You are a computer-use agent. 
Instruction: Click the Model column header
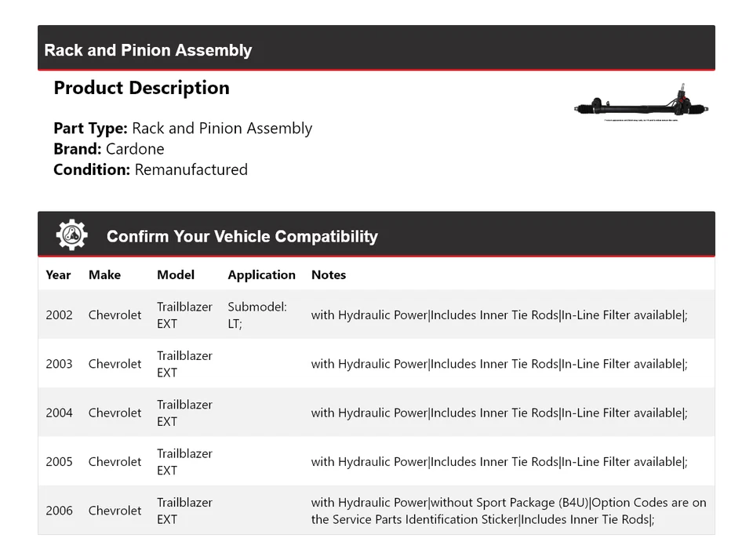176,275
